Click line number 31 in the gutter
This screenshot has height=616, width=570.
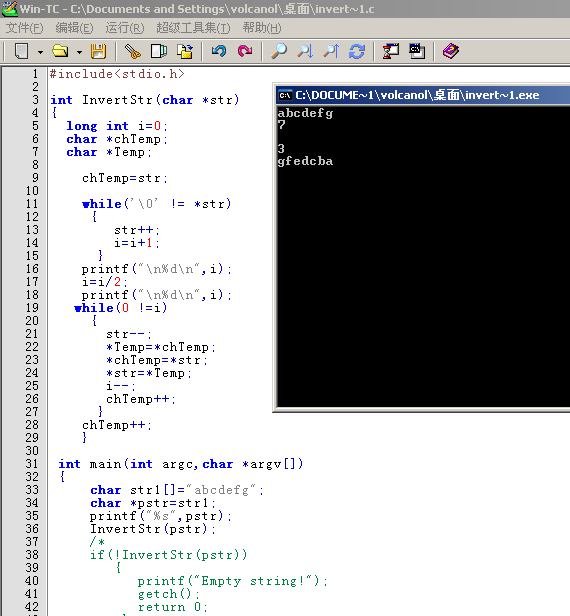[x=32, y=464]
